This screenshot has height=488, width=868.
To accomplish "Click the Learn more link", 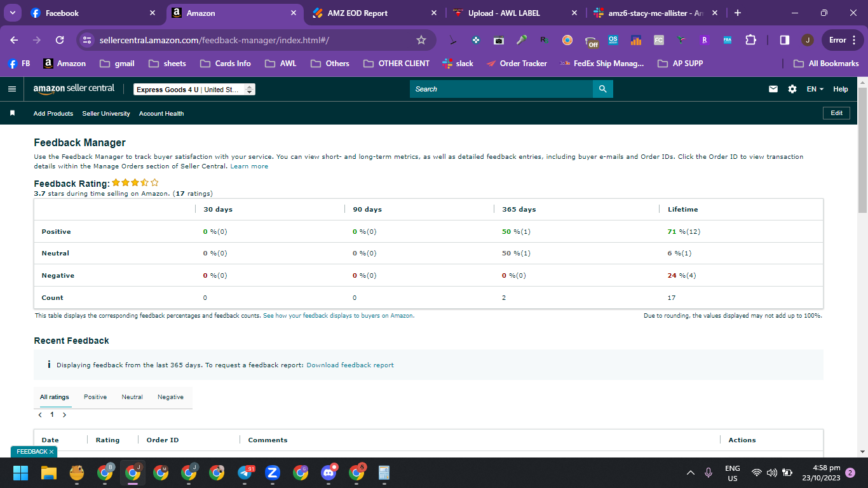I will [x=249, y=166].
